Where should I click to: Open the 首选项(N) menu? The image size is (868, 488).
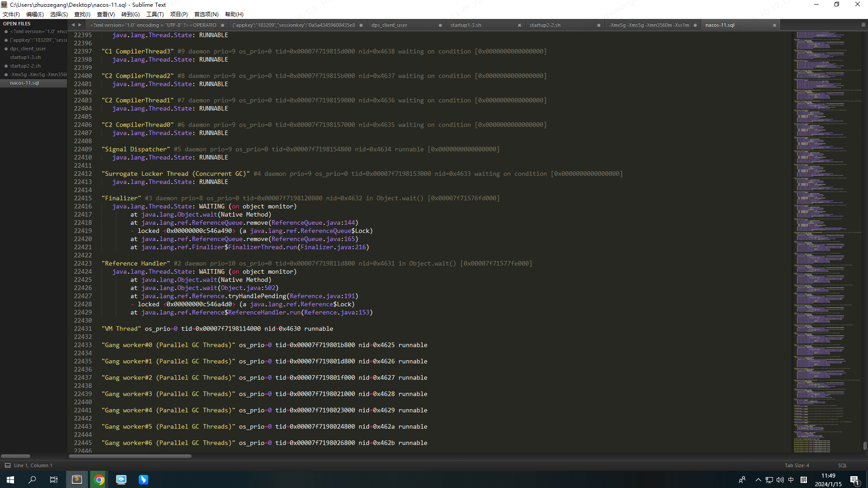pyautogui.click(x=206, y=14)
